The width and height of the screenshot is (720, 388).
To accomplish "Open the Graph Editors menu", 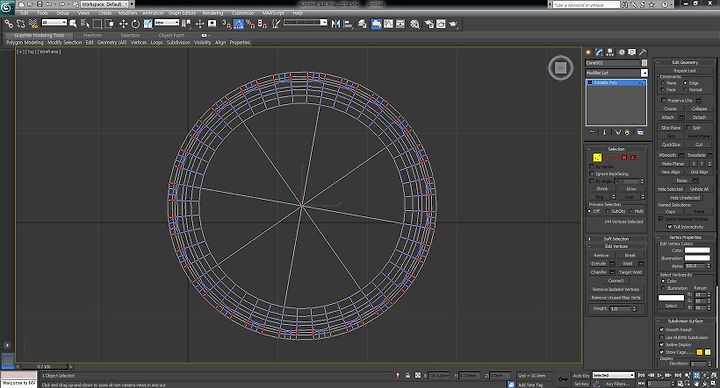I will (182, 13).
